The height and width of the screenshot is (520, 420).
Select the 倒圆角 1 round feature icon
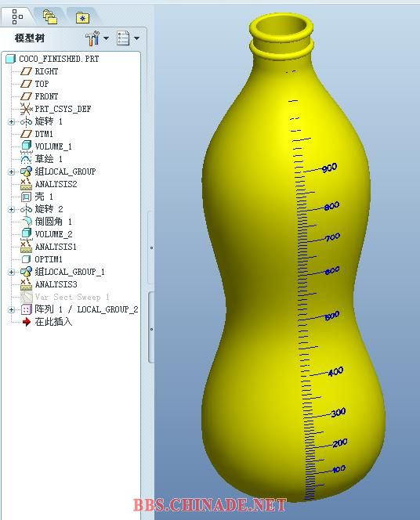click(26, 222)
